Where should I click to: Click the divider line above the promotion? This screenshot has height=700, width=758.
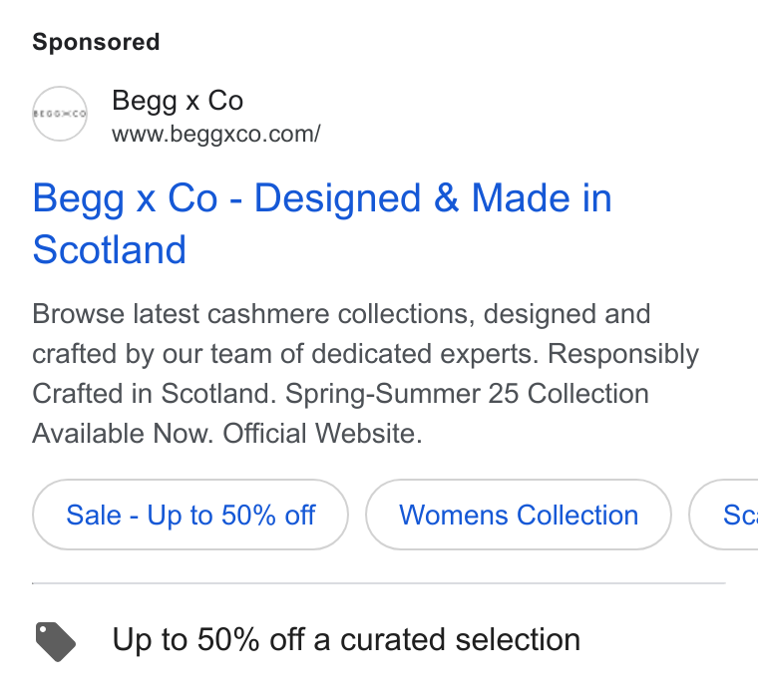(379, 583)
